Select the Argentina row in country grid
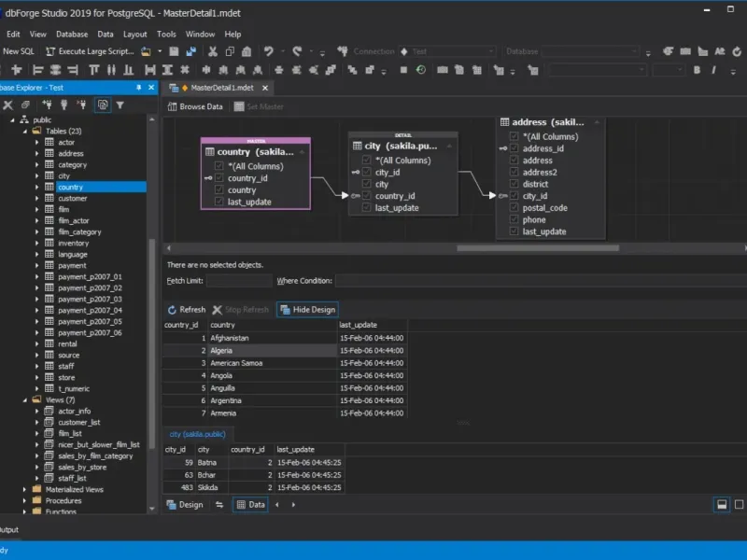The image size is (747, 560). click(x=285, y=400)
